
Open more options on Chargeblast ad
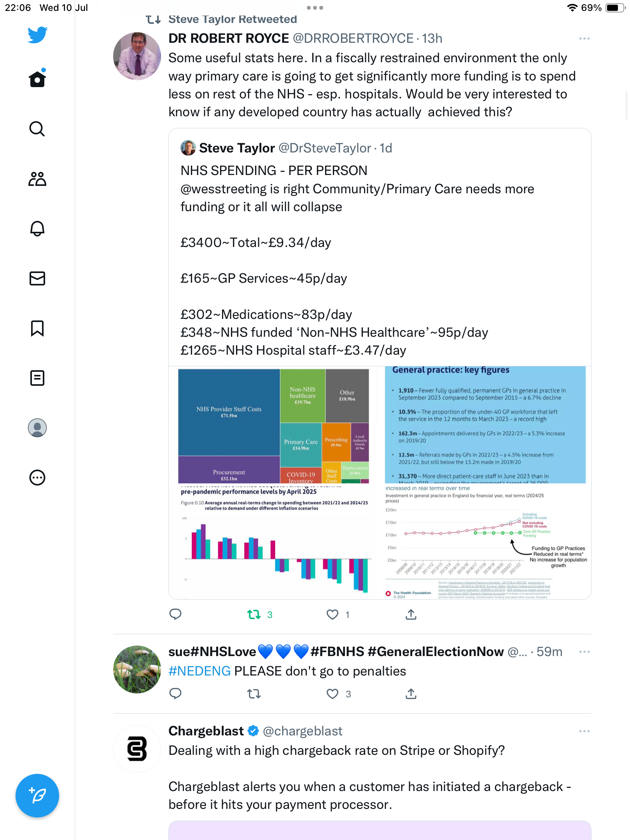[x=584, y=731]
